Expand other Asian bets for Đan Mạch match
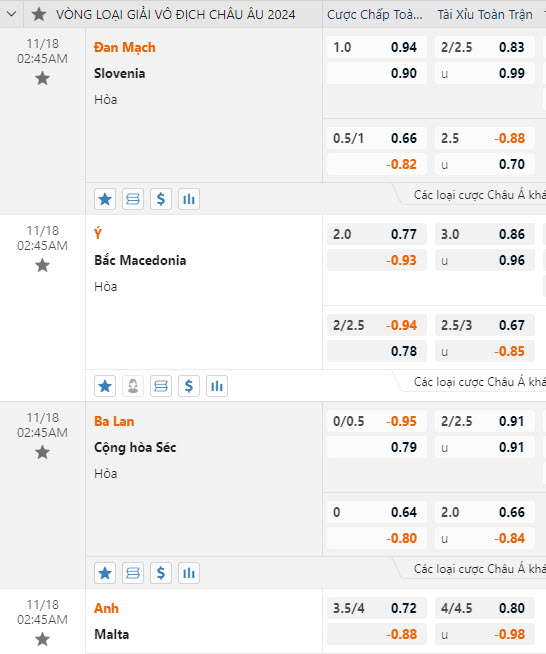Screen dimensions: 546x654 coord(479,195)
